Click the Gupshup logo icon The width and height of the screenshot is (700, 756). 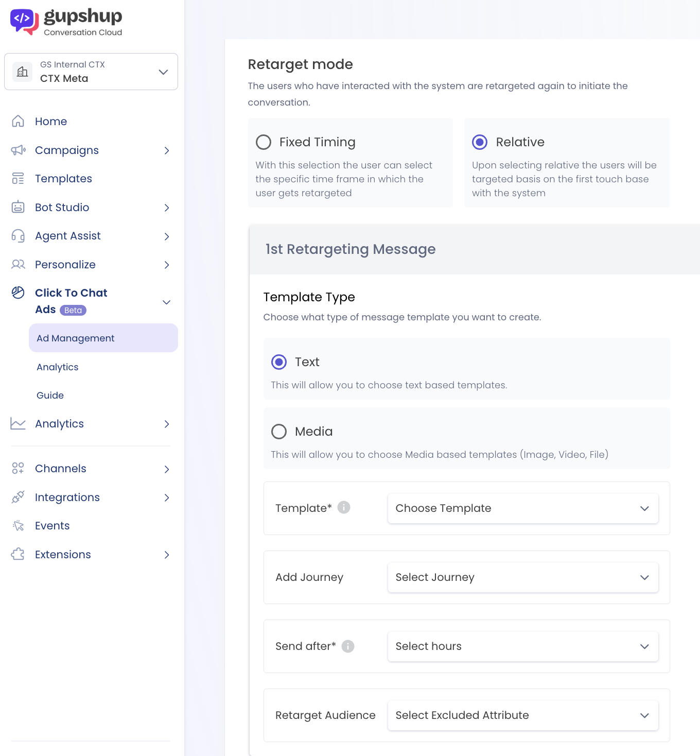[x=24, y=22]
